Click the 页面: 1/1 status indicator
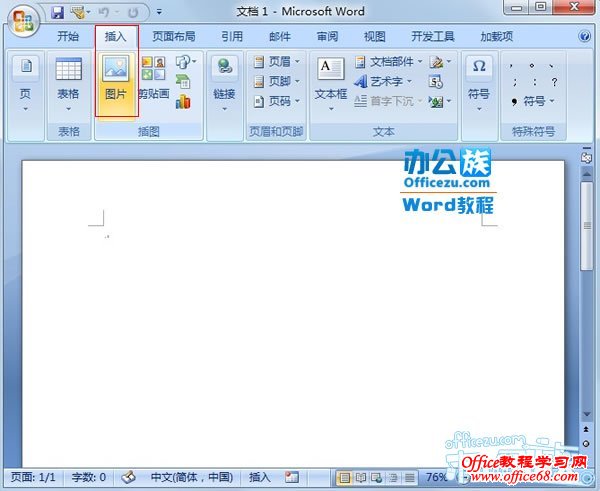The image size is (600, 491). [33, 477]
